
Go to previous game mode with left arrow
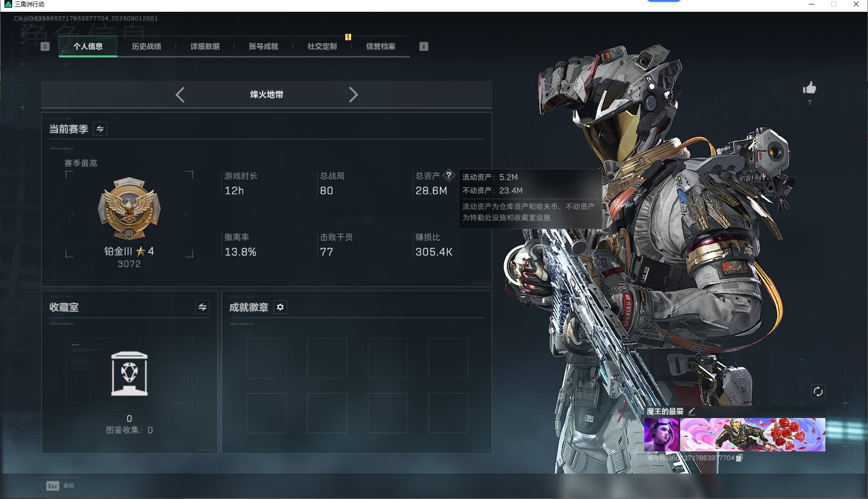coord(180,95)
